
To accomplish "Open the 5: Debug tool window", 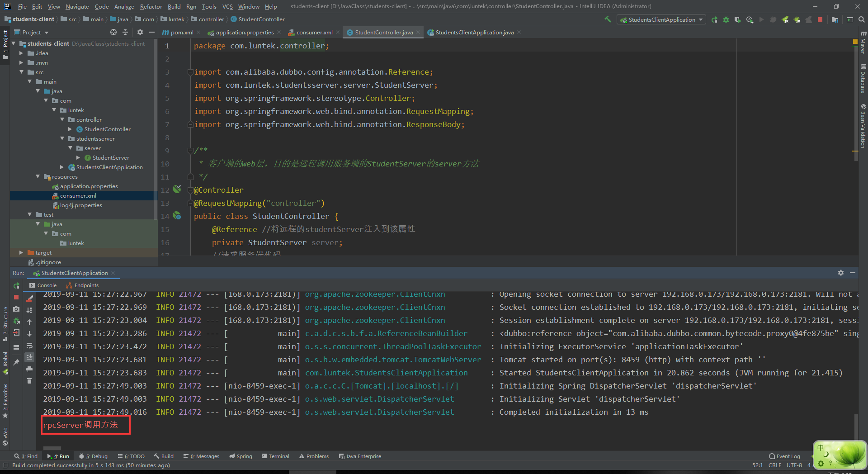I will pyautogui.click(x=93, y=456).
